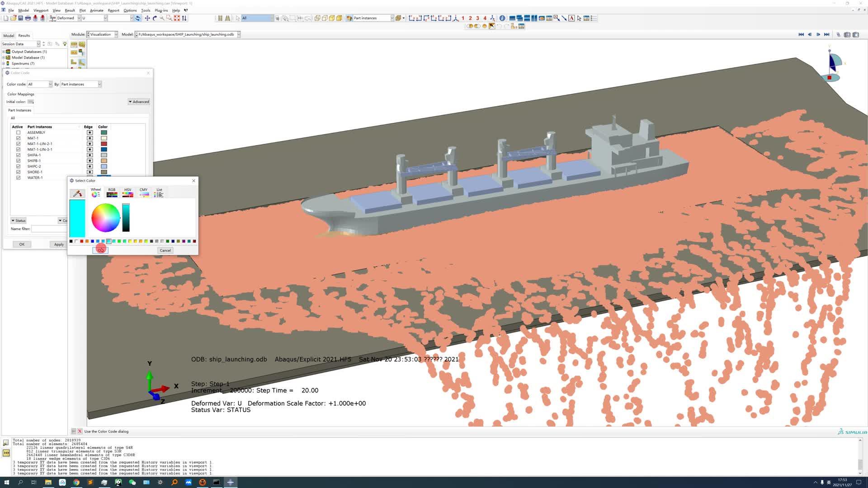Click the red color swatch of MAT-1-LIN-2-1

coord(104,144)
